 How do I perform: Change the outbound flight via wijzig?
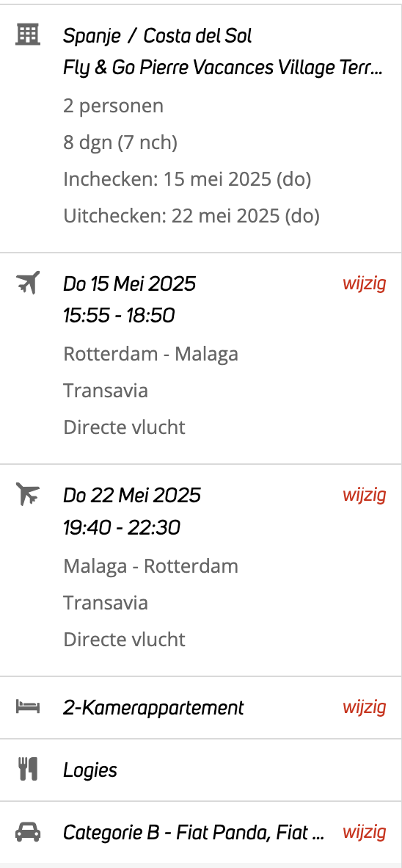point(365,283)
